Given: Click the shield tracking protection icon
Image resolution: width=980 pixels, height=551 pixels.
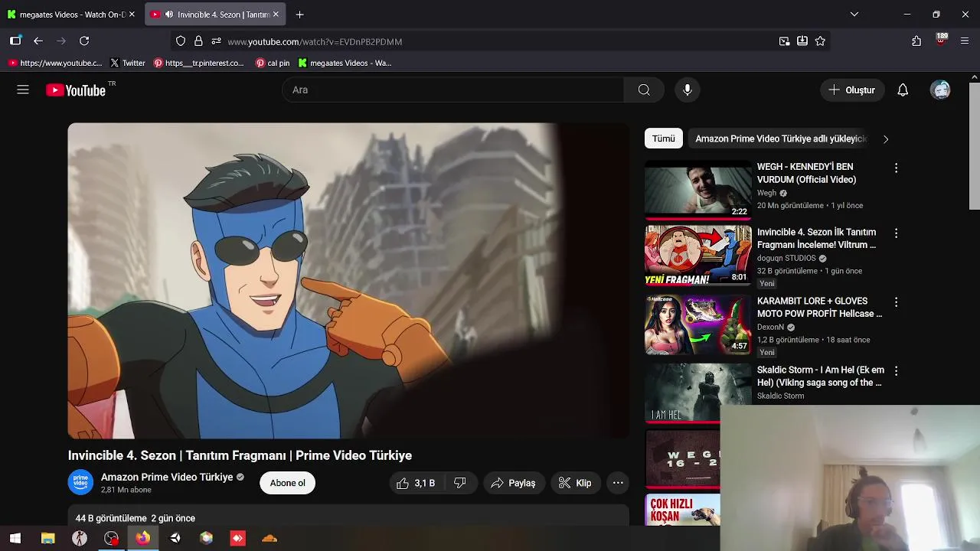Looking at the screenshot, I should coord(181,41).
